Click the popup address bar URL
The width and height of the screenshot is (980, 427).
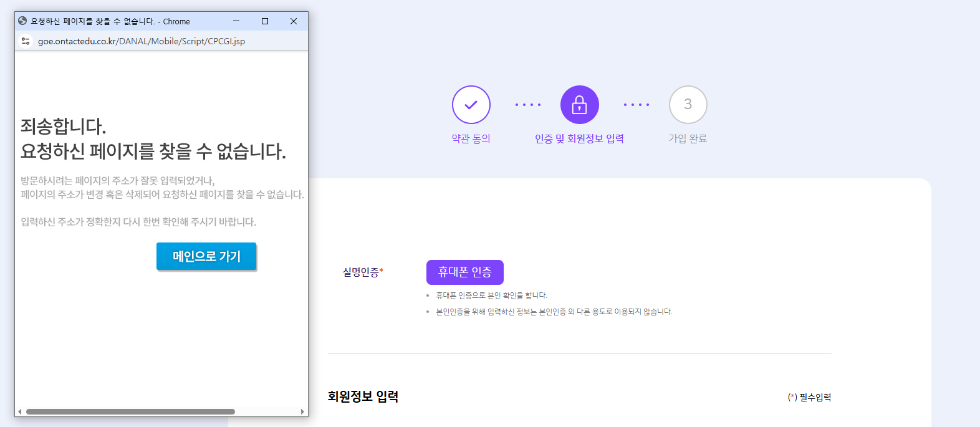tap(142, 41)
